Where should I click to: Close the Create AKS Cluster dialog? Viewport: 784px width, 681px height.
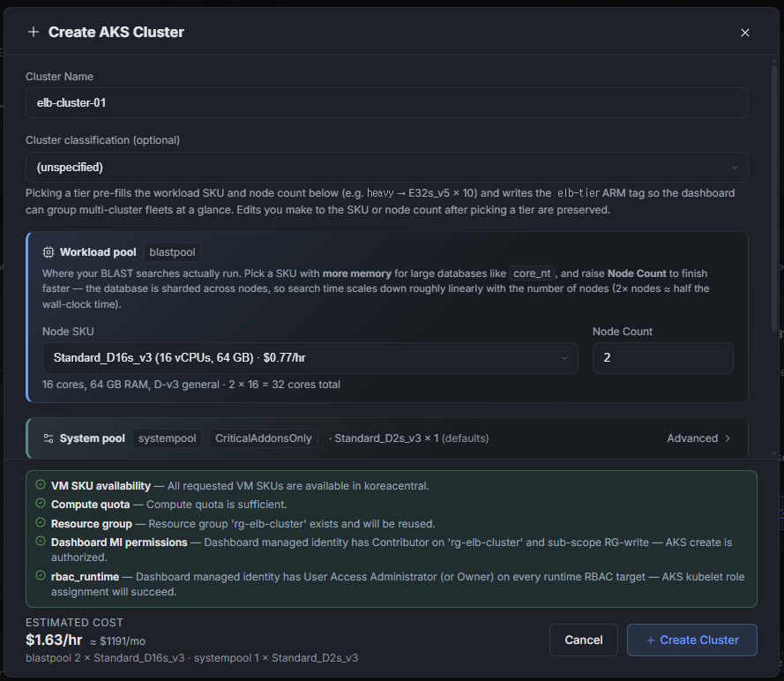[x=744, y=33]
